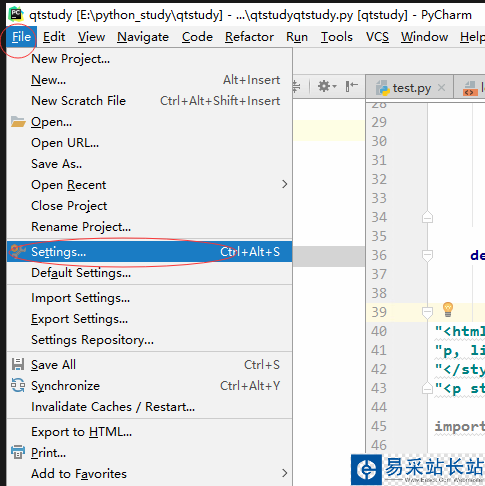Viewport: 485px width, 486px height.
Task: Click the Print printer icon
Action: click(18, 453)
